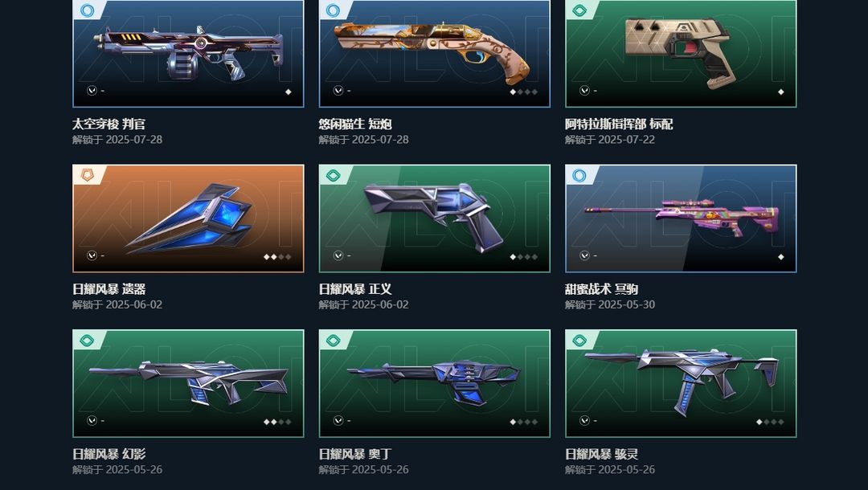
Task: Select level diamonds on 日耀风暴 幻影 card
Action: tap(277, 422)
